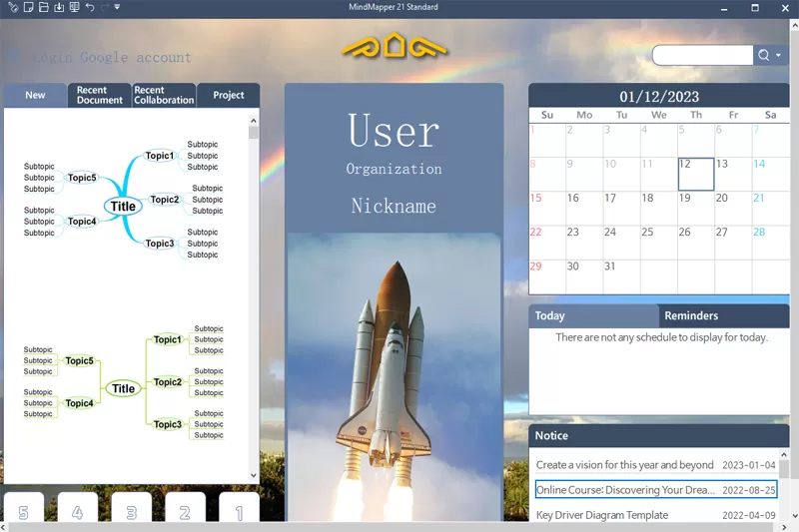The height and width of the screenshot is (532, 799).
Task: Select Saturday 14 in the calendar
Action: [x=770, y=174]
